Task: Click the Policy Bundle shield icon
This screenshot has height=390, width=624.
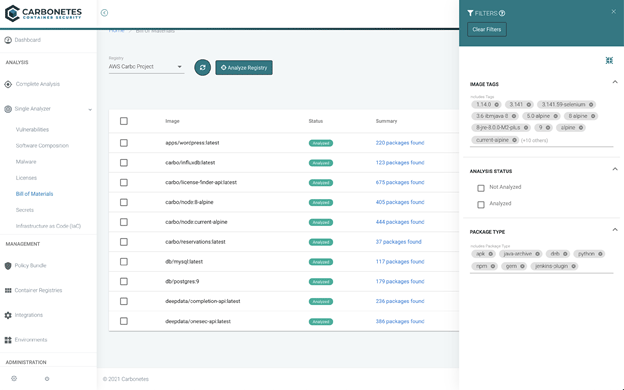Action: 8,266
